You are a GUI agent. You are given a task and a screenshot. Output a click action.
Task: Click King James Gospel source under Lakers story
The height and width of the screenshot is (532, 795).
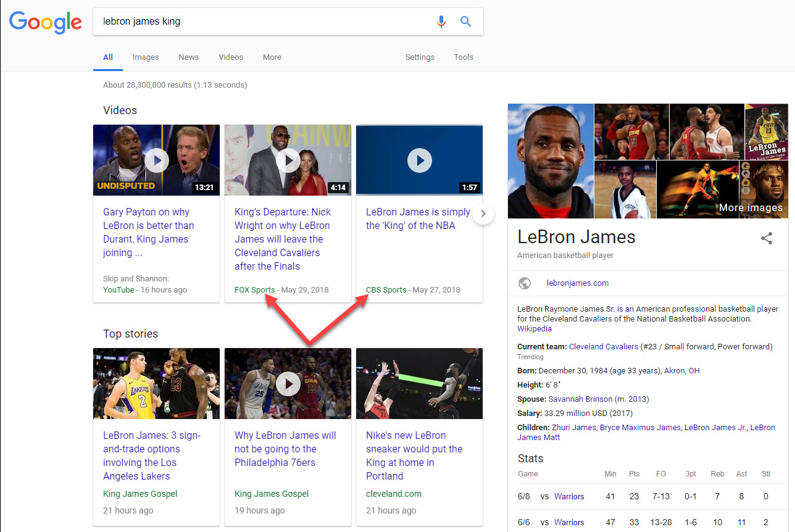[140, 494]
